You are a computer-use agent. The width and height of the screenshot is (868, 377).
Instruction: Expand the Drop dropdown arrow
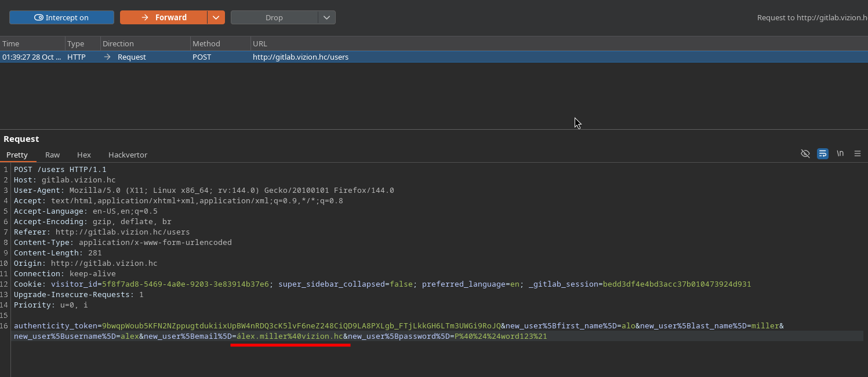point(327,17)
